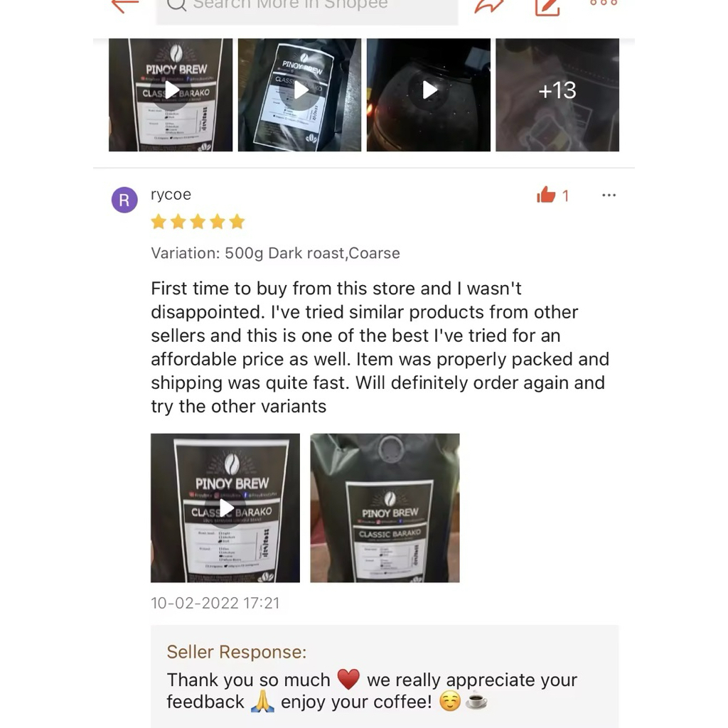Open rycoe's second photo of coffee bag
Screen dimensions: 728x728
(385, 508)
